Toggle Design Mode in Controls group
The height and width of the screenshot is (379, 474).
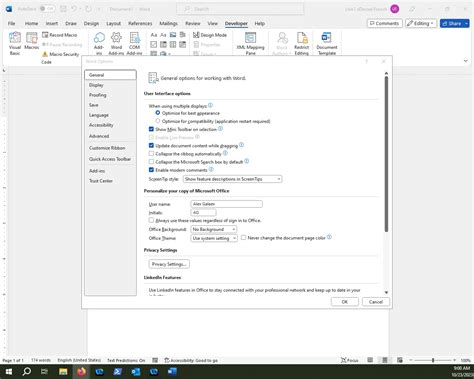point(210,35)
